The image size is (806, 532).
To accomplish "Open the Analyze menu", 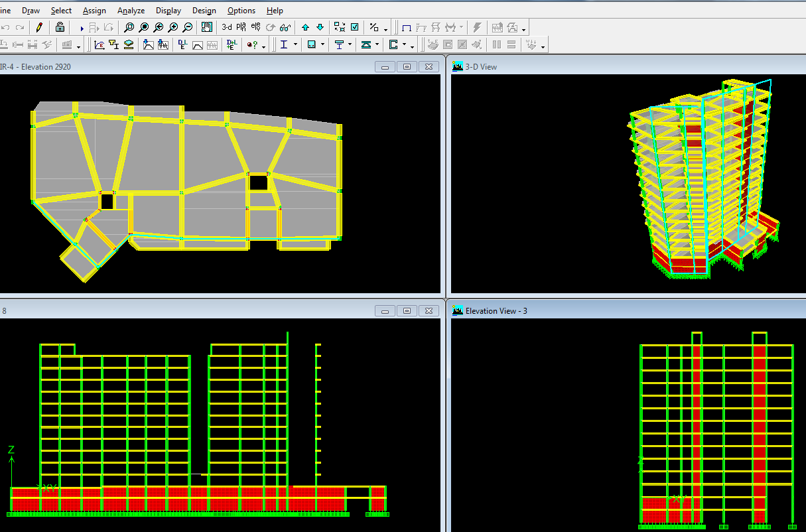I will pyautogui.click(x=131, y=11).
